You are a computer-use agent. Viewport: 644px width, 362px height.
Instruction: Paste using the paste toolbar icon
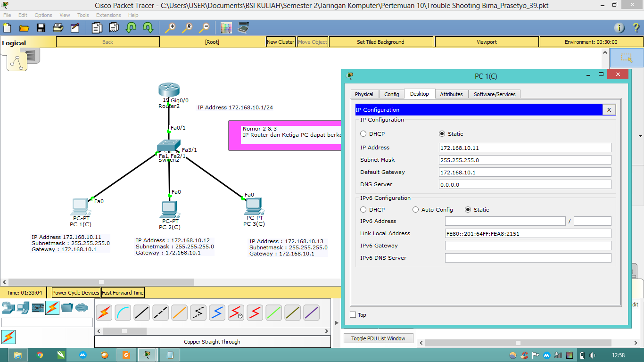point(114,28)
